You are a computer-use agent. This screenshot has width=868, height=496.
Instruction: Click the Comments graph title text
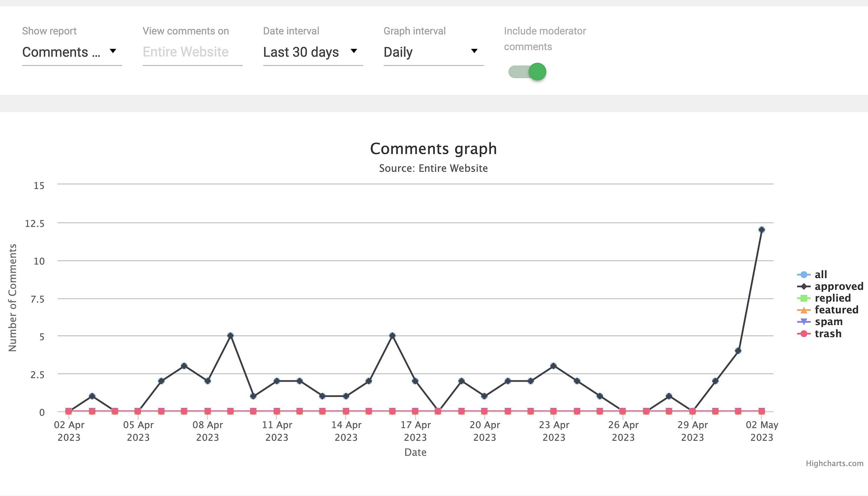point(434,148)
